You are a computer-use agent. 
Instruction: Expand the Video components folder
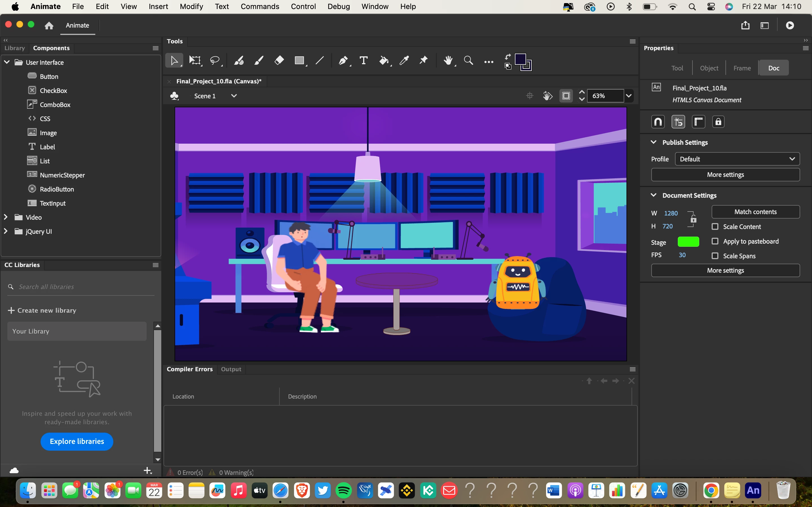click(6, 217)
